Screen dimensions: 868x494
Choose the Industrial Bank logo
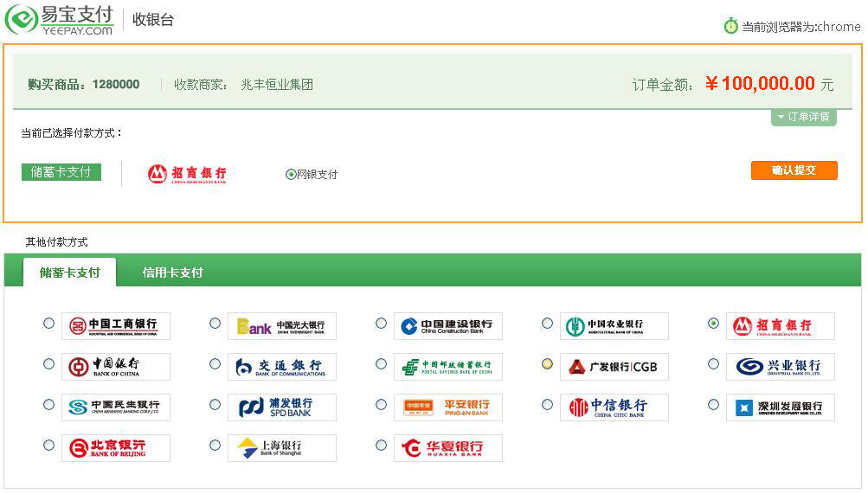[x=780, y=367]
